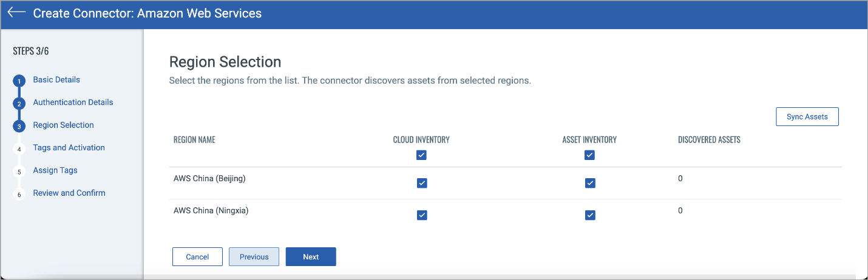
Task: Jump to Tags and Activation step
Action: tap(69, 147)
